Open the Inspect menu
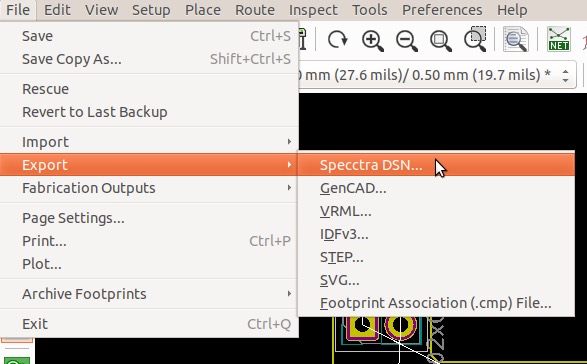 click(x=313, y=10)
